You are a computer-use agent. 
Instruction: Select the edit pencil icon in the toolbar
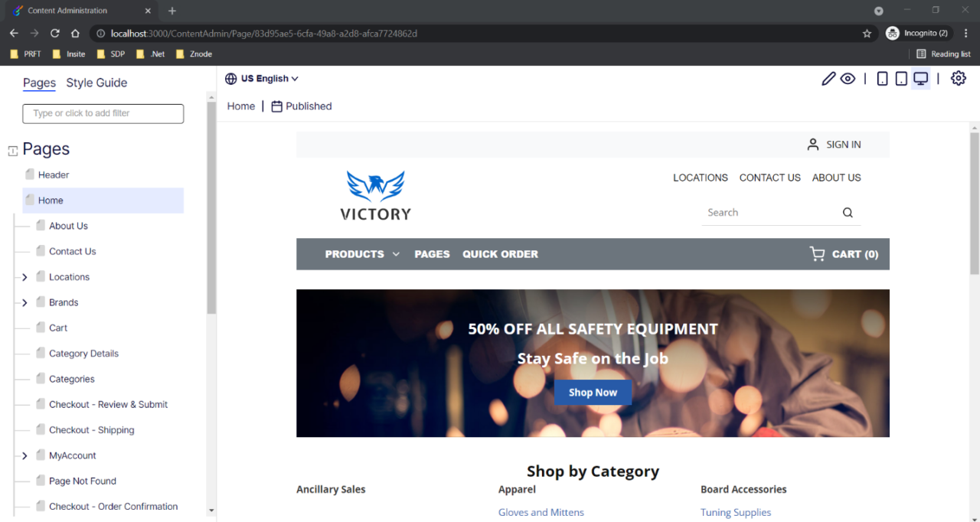828,78
